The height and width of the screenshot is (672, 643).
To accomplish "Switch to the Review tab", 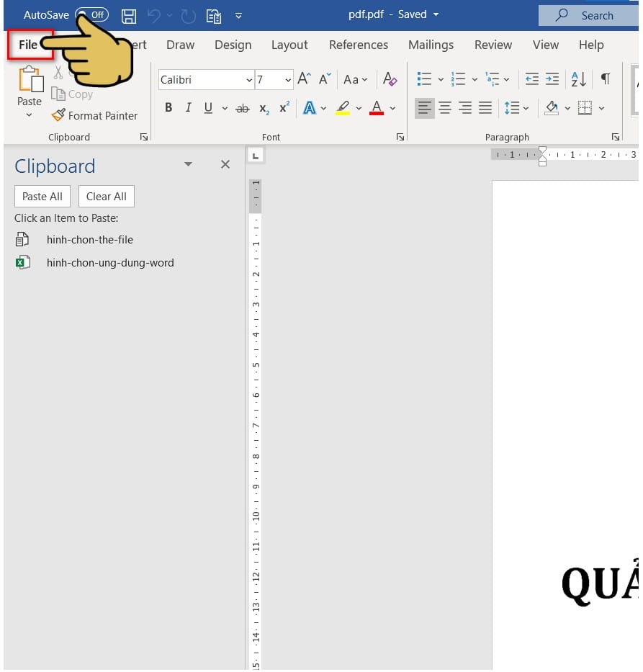I will coord(493,45).
